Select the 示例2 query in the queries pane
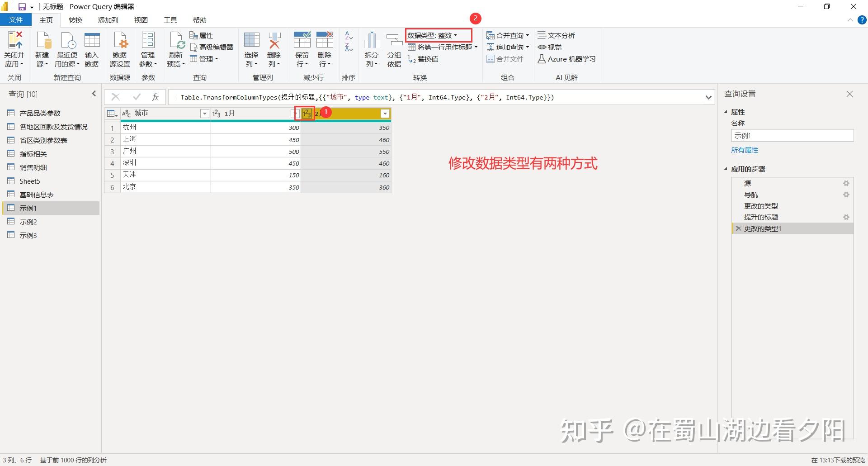This screenshot has width=868, height=466. point(28,222)
